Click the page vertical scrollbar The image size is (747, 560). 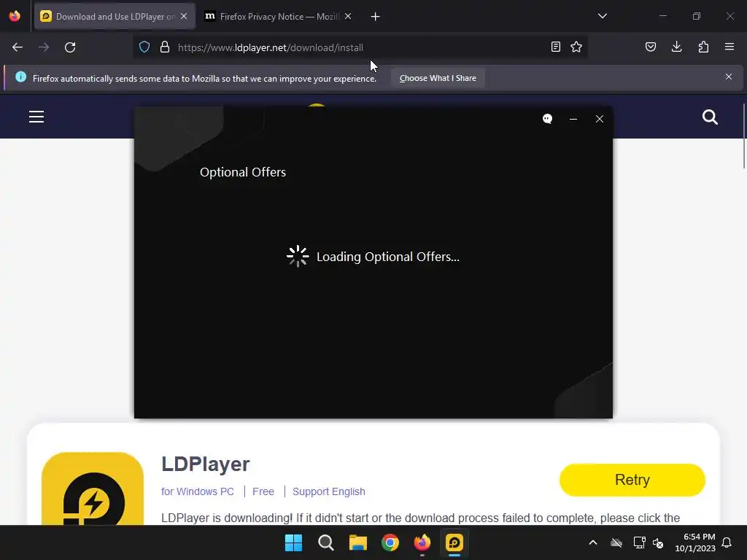tap(744, 136)
